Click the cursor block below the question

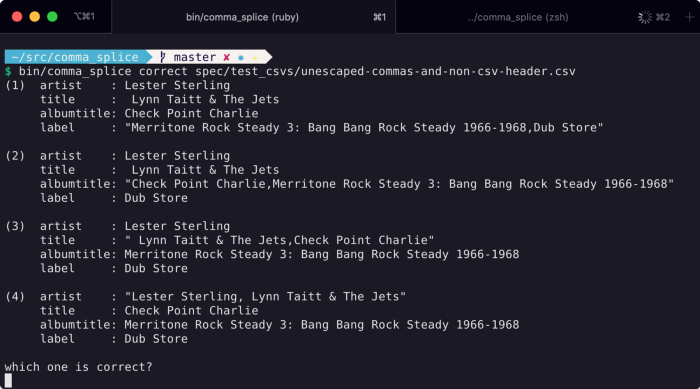coord(8,381)
